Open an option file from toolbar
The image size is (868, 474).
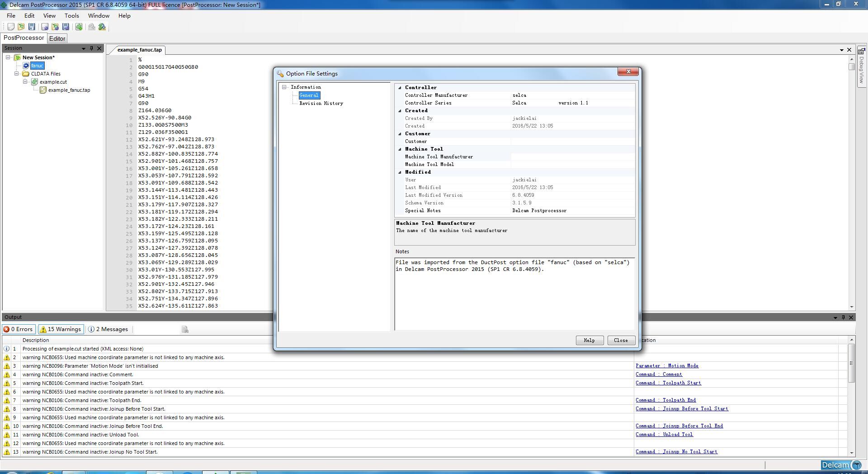click(55, 27)
